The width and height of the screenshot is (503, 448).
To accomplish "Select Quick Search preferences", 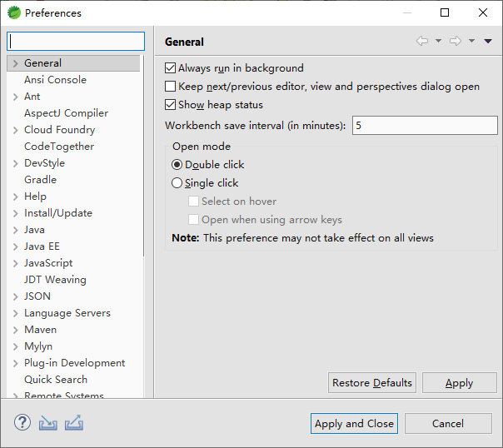I will coord(56,380).
